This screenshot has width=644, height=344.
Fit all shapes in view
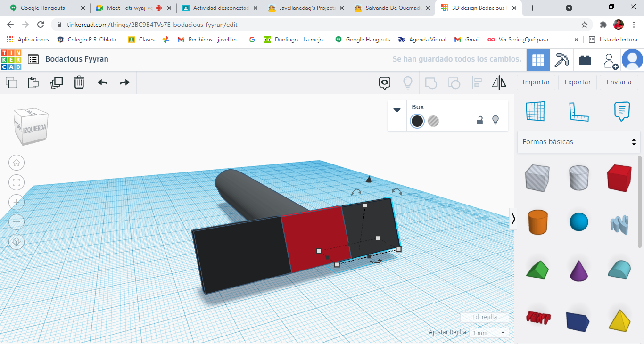click(x=17, y=182)
